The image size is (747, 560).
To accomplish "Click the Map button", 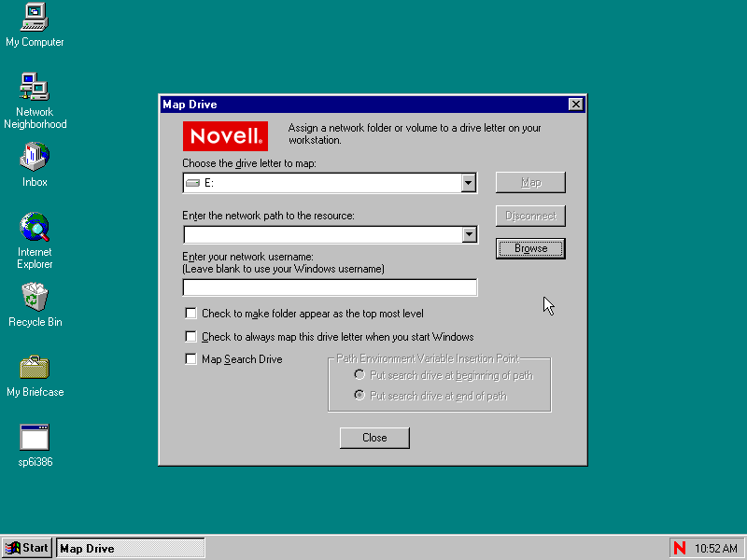I will [530, 182].
